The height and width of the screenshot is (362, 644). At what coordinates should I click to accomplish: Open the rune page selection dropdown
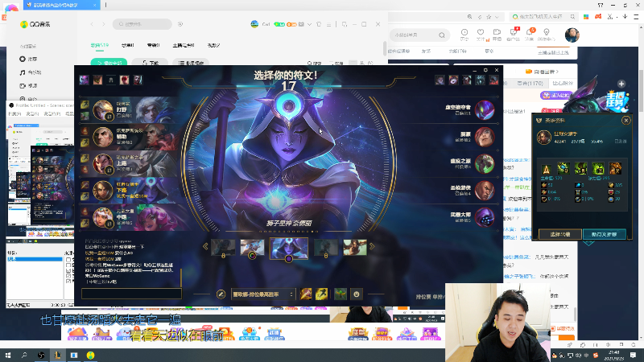pyautogui.click(x=262, y=294)
